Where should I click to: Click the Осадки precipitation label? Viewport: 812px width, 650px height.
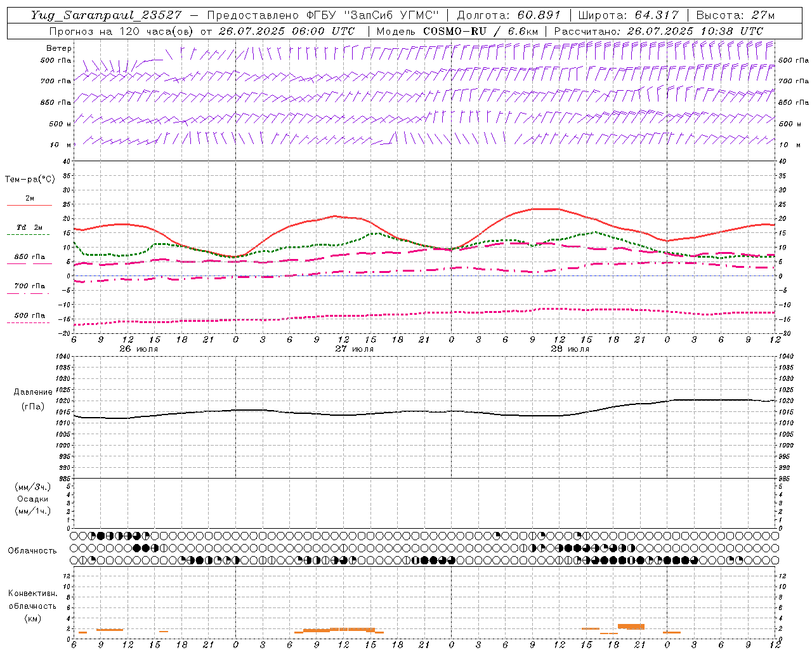point(33,499)
